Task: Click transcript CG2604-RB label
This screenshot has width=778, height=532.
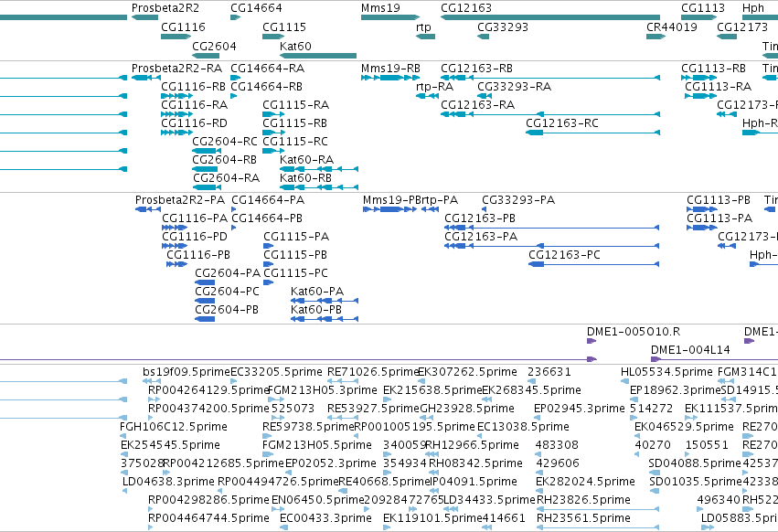Action: pyautogui.click(x=224, y=160)
